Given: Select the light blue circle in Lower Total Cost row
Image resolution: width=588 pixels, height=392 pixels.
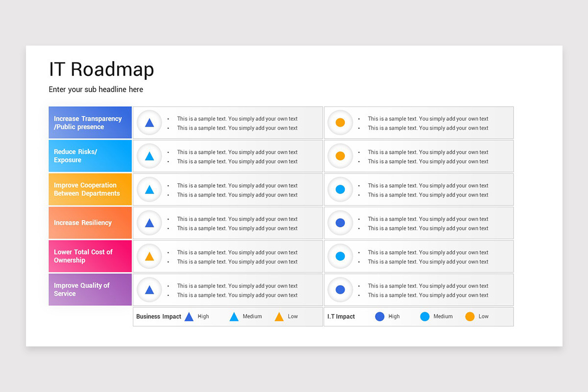Looking at the screenshot, I should pos(340,256).
